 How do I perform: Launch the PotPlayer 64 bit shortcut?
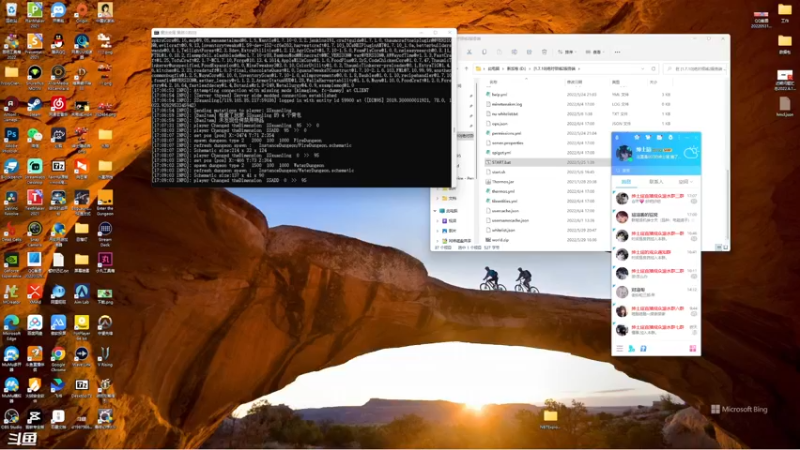coord(82,327)
